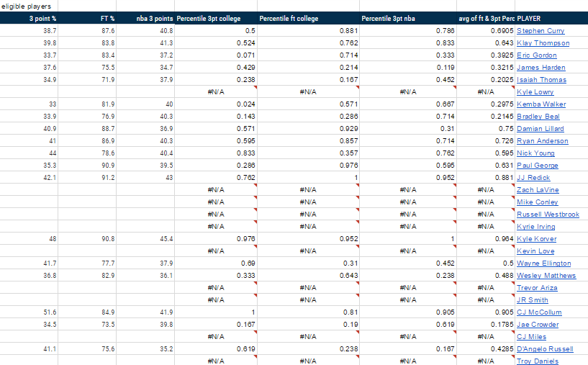This screenshot has width=588, height=365.
Task: Select CJ McCollum's 51.6 three point cell
Action: click(x=29, y=312)
